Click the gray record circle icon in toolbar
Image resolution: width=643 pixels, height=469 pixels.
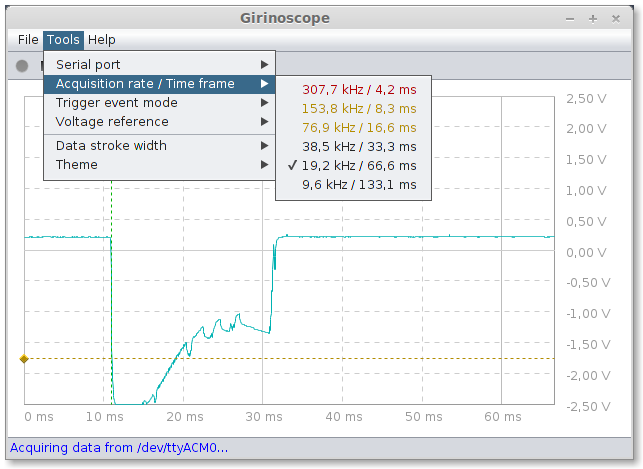click(x=22, y=66)
